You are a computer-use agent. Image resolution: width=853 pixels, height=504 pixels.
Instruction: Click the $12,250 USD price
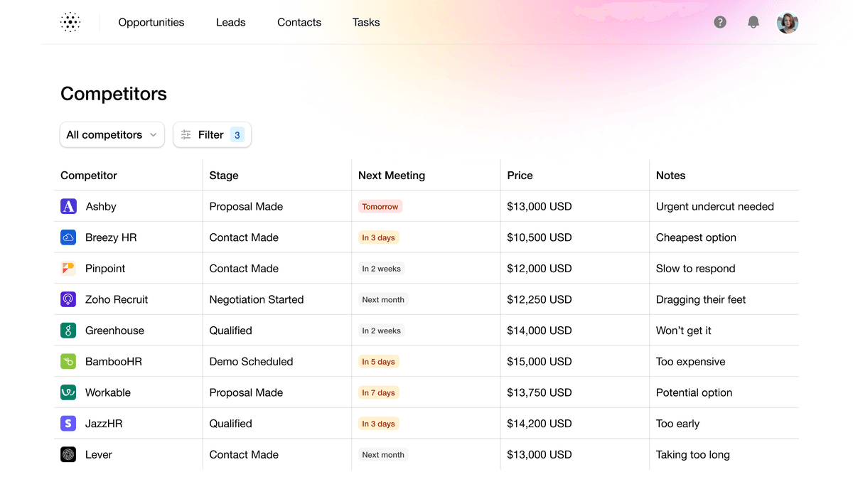pyautogui.click(x=540, y=299)
